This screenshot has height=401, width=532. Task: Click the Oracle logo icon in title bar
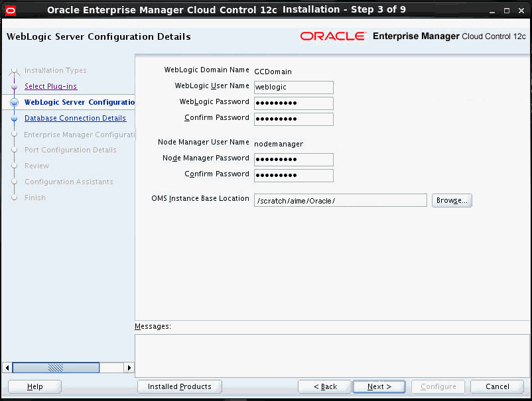pyautogui.click(x=11, y=11)
